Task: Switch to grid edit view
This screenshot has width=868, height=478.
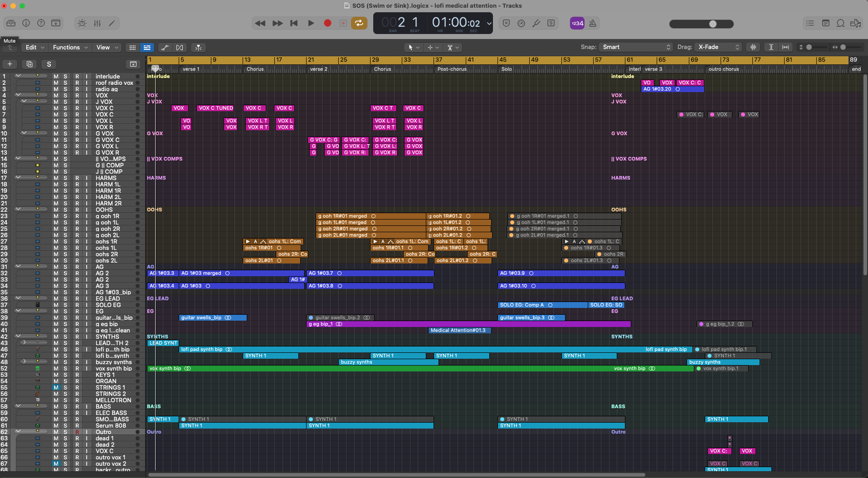Action: coord(132,47)
